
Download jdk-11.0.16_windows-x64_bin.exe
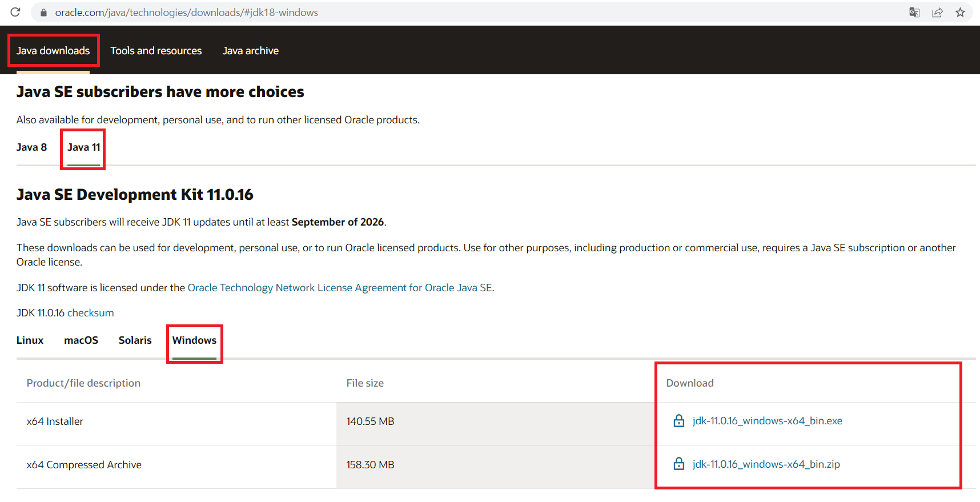tap(767, 421)
